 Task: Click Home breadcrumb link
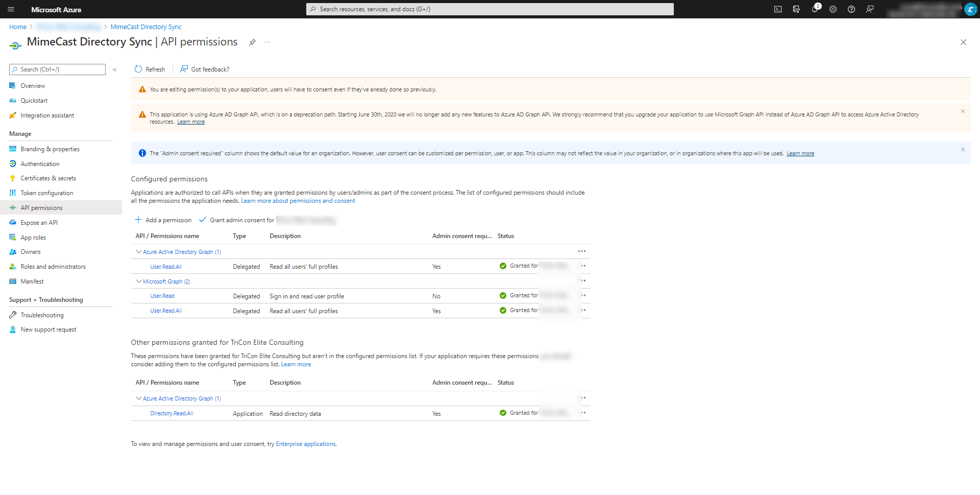click(18, 27)
